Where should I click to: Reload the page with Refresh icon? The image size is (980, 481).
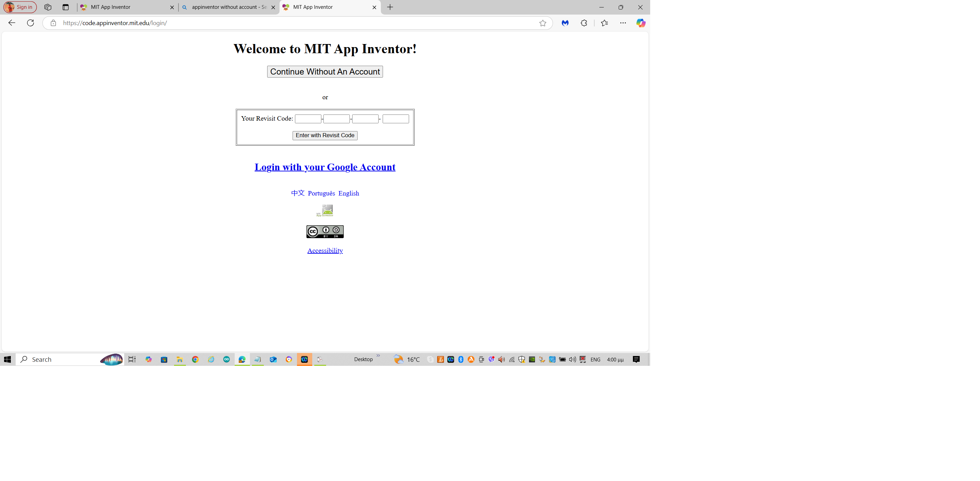tap(30, 23)
